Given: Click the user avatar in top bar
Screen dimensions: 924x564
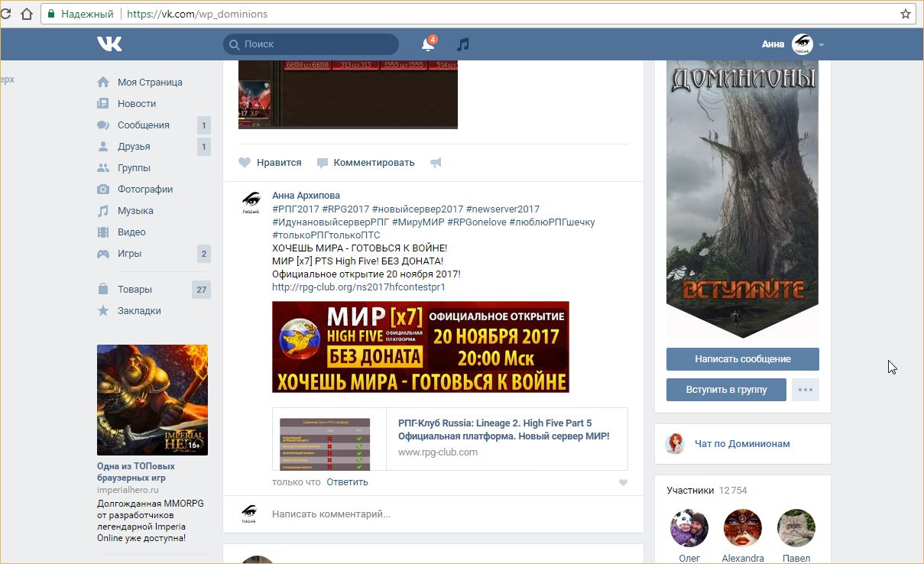Looking at the screenshot, I should tap(802, 44).
